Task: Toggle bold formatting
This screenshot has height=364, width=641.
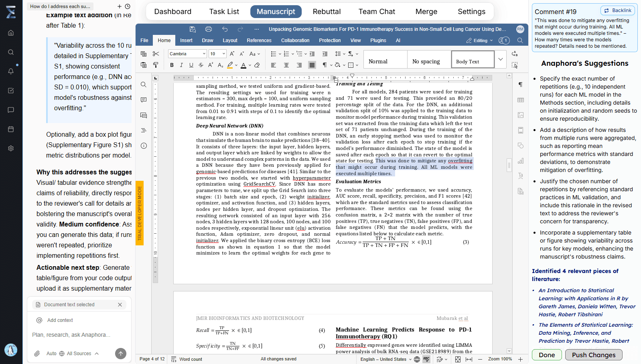Action: pyautogui.click(x=172, y=65)
